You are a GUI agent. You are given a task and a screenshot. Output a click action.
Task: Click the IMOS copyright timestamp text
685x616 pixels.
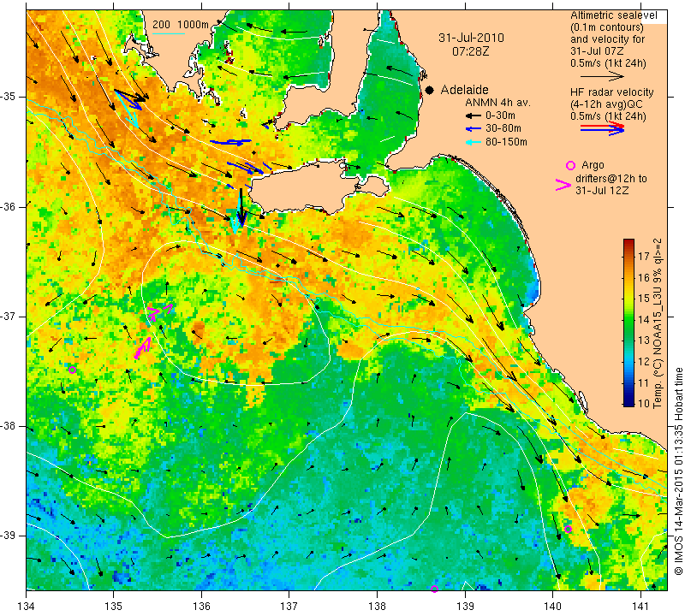click(678, 471)
